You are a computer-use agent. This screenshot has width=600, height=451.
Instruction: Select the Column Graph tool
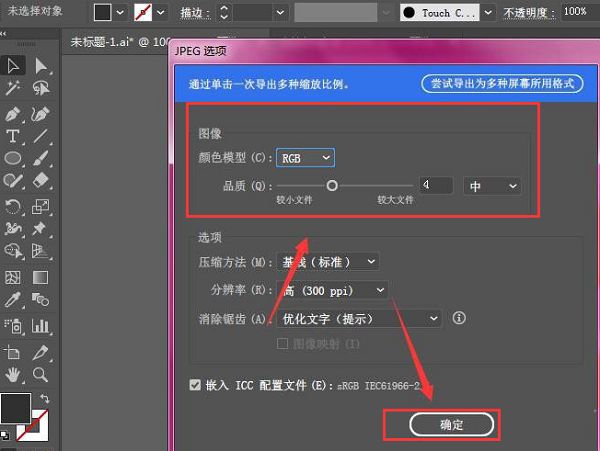coord(41,326)
